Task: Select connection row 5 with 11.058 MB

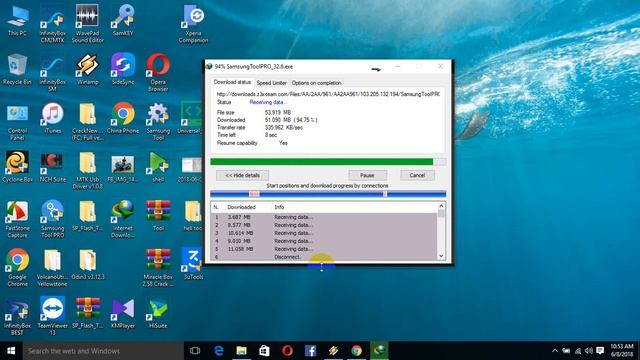Action: pos(324,249)
